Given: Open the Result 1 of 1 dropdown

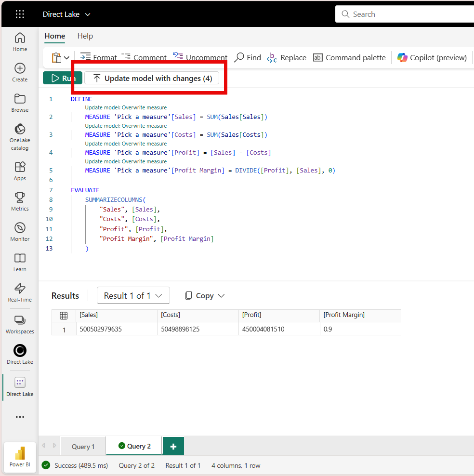Looking at the screenshot, I should tap(133, 295).
